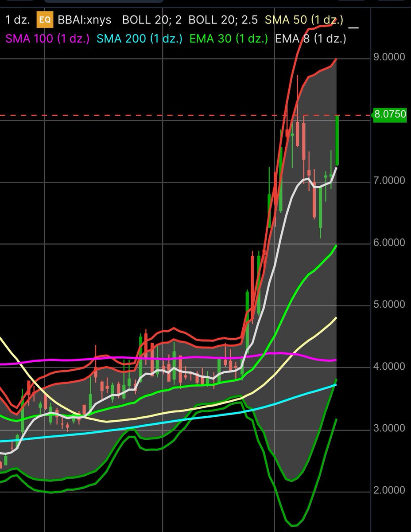Select the SMA 200 (1 dz.) indicator label
The image size is (411, 532).
[x=139, y=39]
